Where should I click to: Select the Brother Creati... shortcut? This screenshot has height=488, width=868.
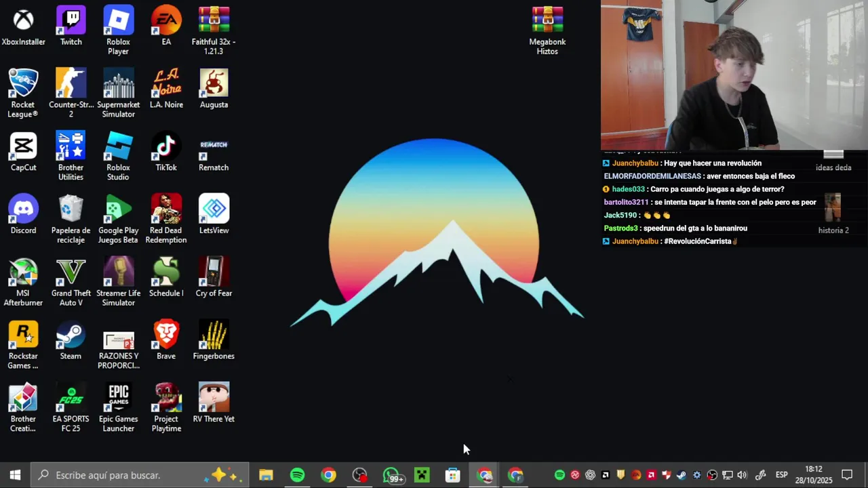click(x=23, y=408)
